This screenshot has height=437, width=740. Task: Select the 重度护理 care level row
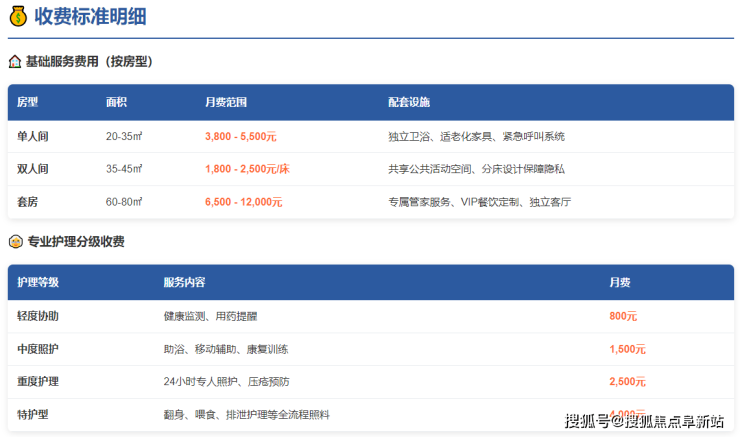click(38, 382)
